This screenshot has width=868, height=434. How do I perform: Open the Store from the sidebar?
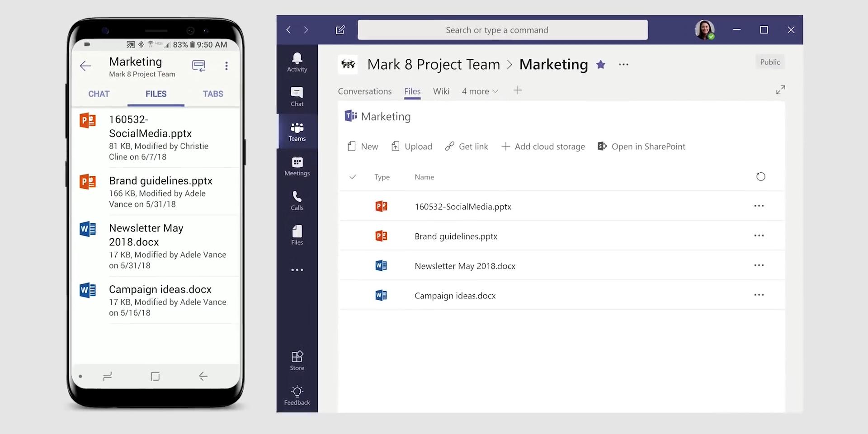pos(297,359)
